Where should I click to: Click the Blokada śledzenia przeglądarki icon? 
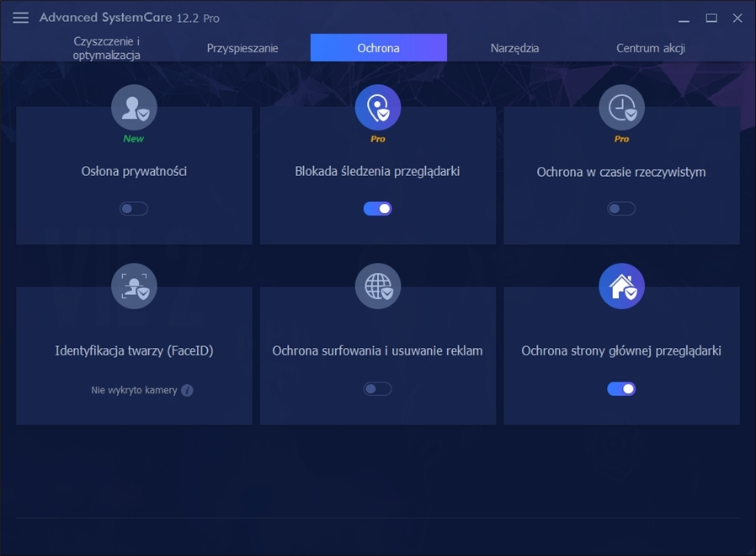[377, 108]
